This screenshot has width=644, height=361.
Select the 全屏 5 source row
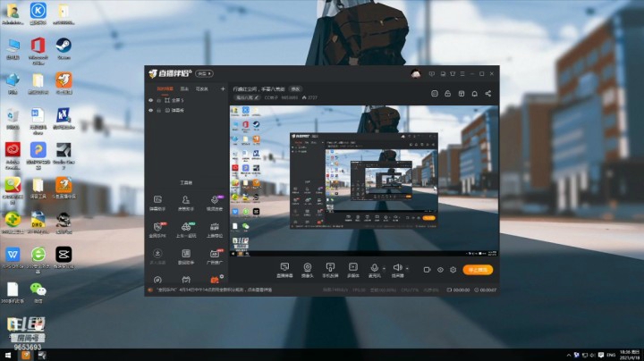[x=186, y=100]
